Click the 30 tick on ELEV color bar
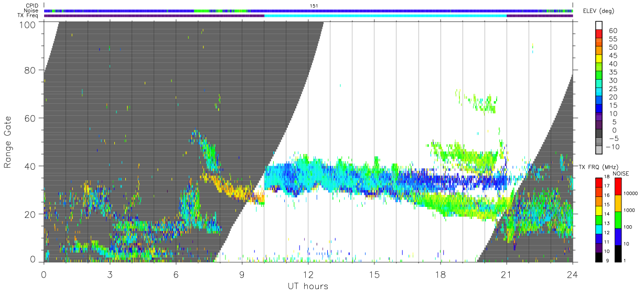 [613, 80]
